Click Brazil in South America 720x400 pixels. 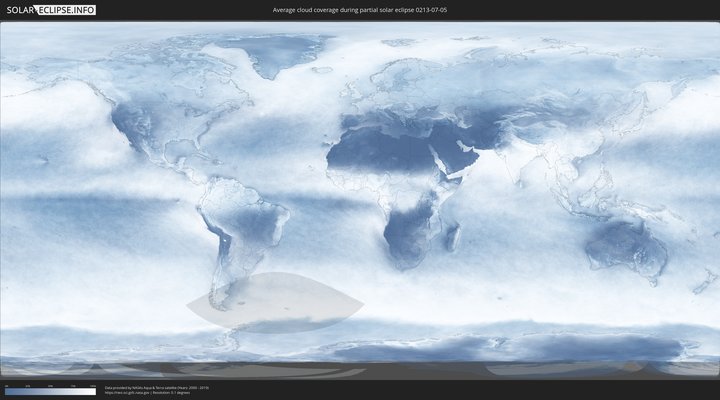[x=255, y=215]
